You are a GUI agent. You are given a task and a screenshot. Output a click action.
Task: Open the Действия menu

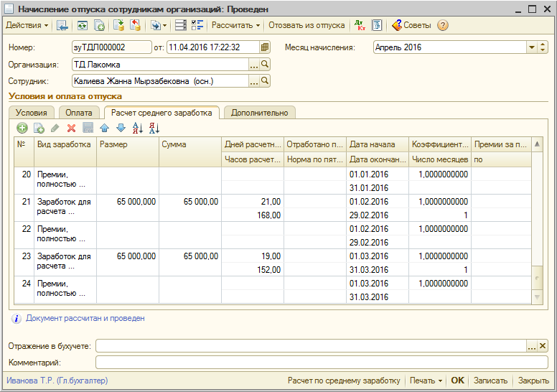coord(27,25)
